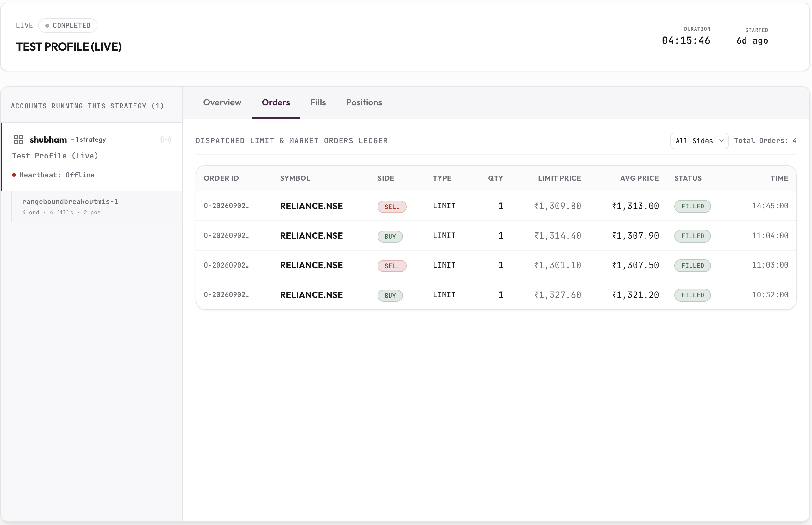The image size is (812, 525).
Task: Click the limit price ₹1,327.60
Action: click(x=558, y=295)
